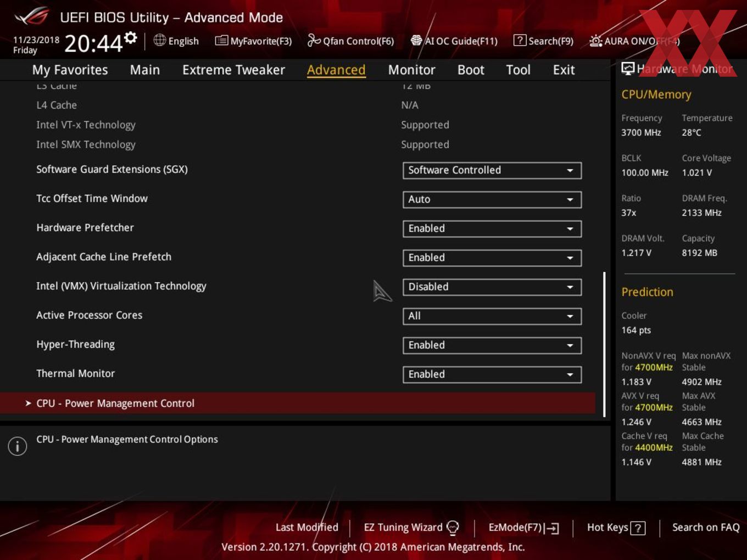The image size is (747, 560).
Task: Click the Qfan Control fan icon
Action: coord(314,40)
